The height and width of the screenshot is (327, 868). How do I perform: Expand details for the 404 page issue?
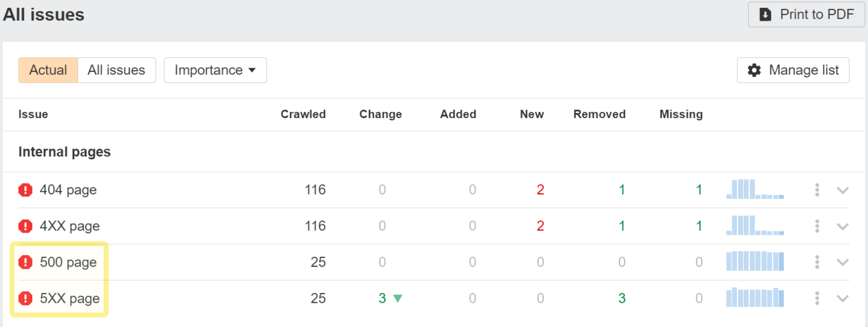(843, 190)
